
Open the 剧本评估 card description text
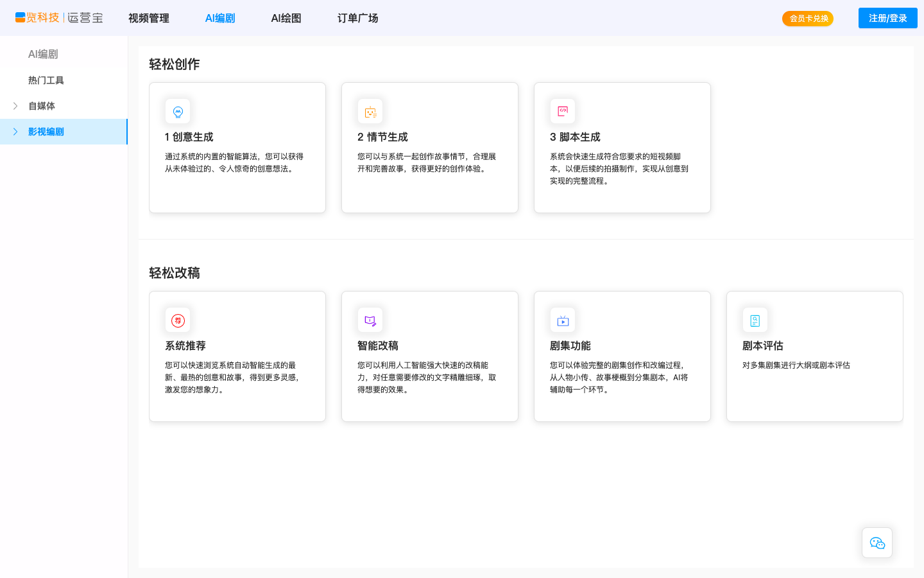[x=796, y=365]
